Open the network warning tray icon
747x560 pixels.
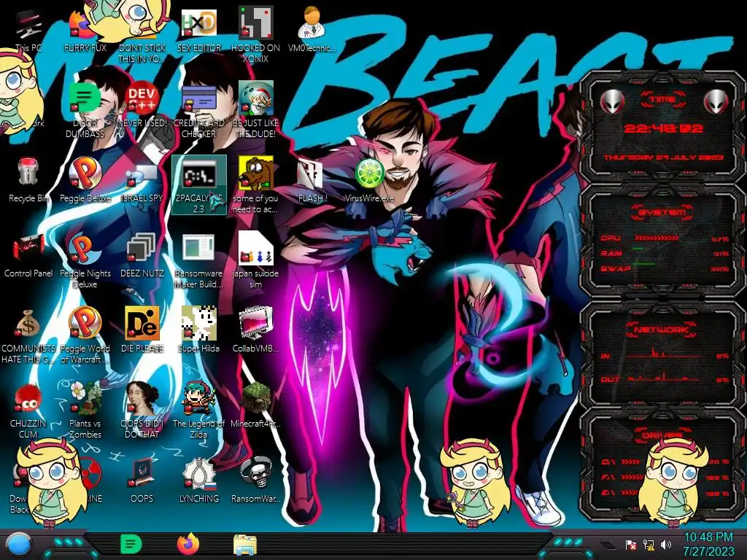649,544
